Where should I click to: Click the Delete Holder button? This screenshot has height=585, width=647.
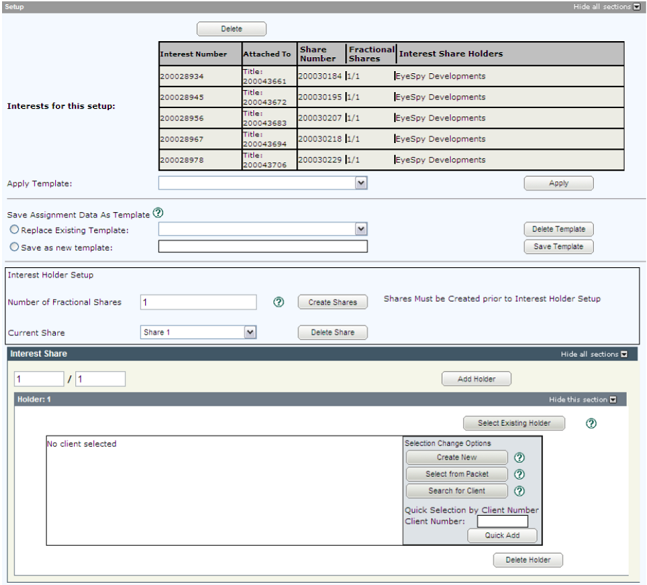(x=528, y=560)
